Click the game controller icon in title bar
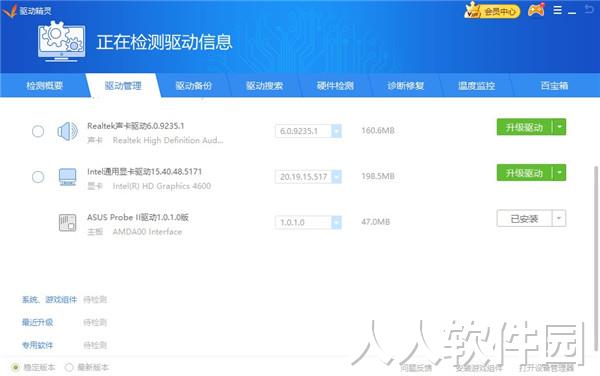Viewport: 600px width, 376px height. point(536,10)
